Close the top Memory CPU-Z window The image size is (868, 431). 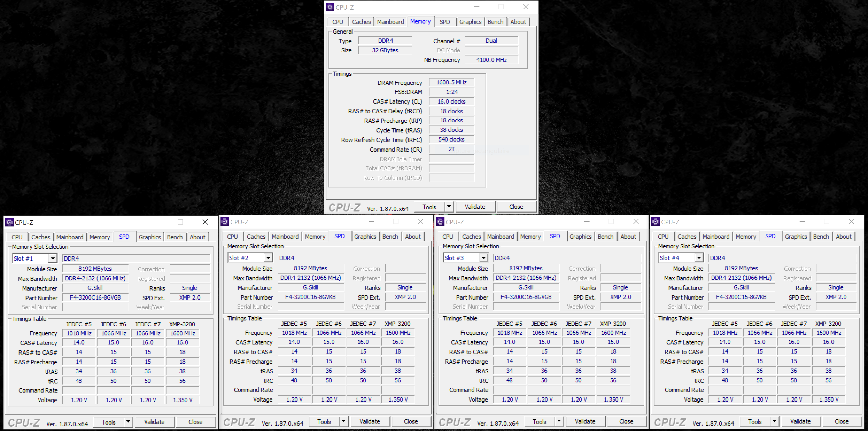[x=525, y=7]
